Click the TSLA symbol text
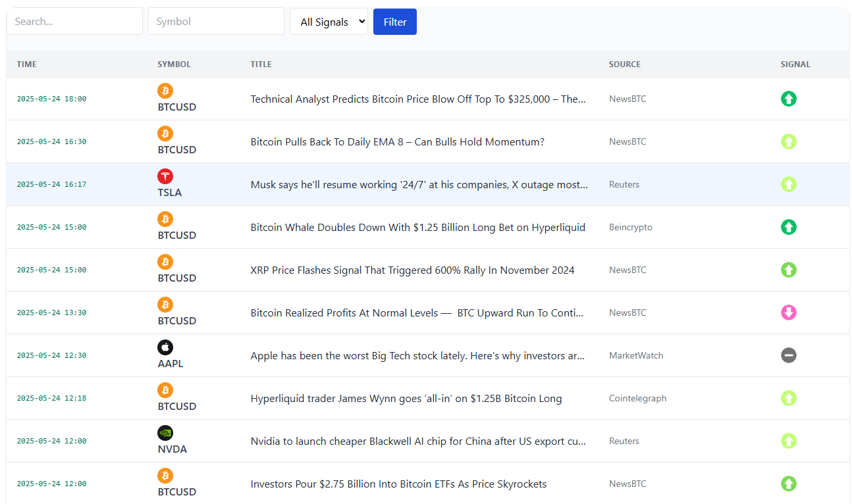 170,193
